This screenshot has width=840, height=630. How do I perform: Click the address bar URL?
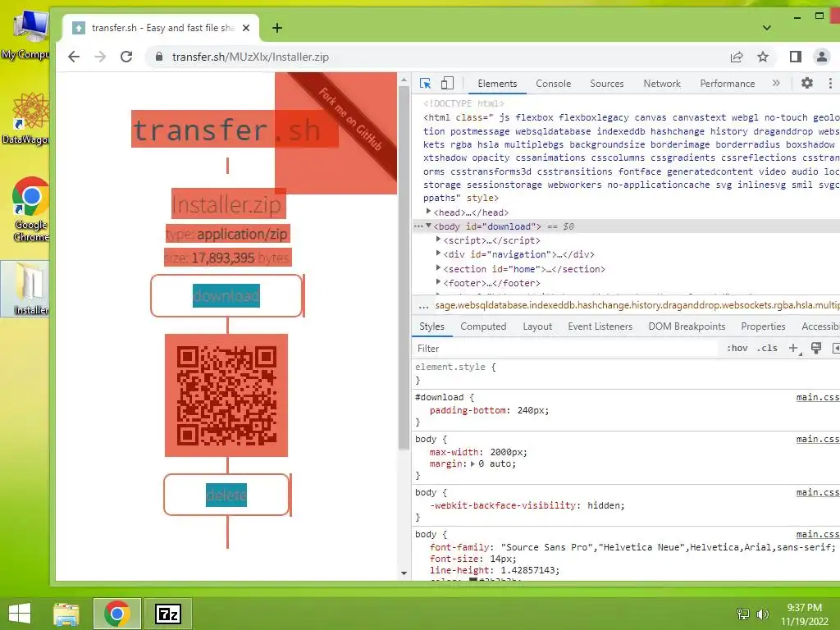click(x=250, y=57)
